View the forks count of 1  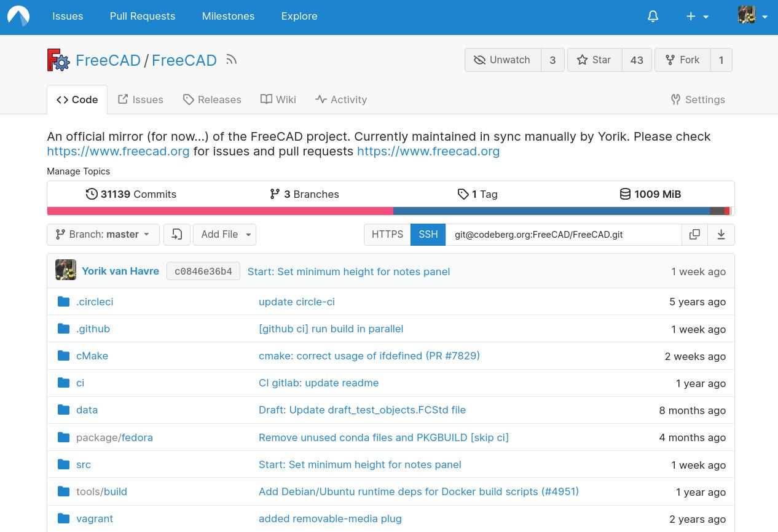coord(721,60)
